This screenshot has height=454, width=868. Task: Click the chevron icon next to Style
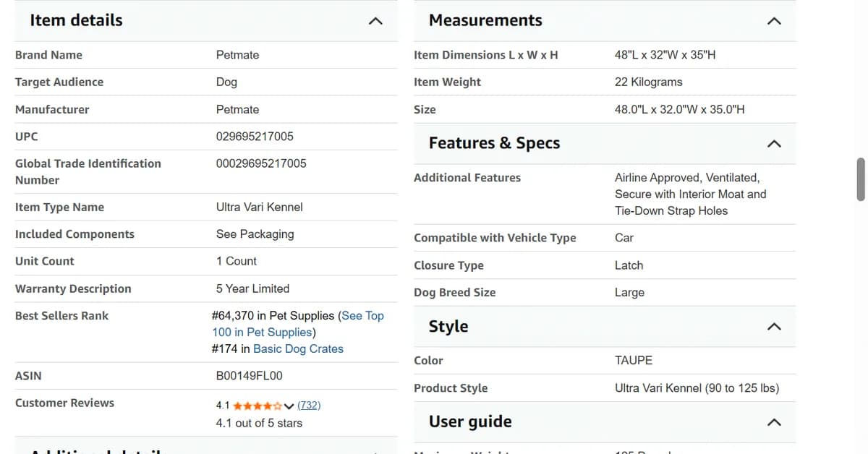click(774, 327)
